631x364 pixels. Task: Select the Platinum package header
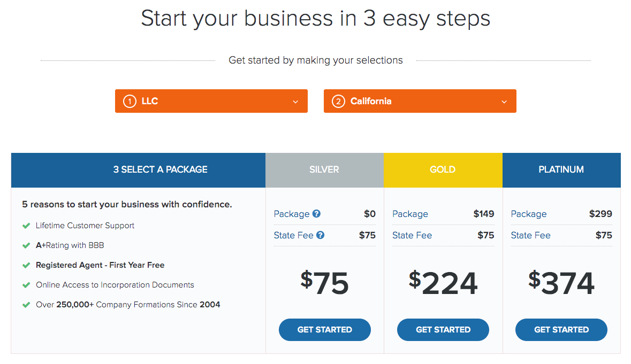[x=561, y=170]
